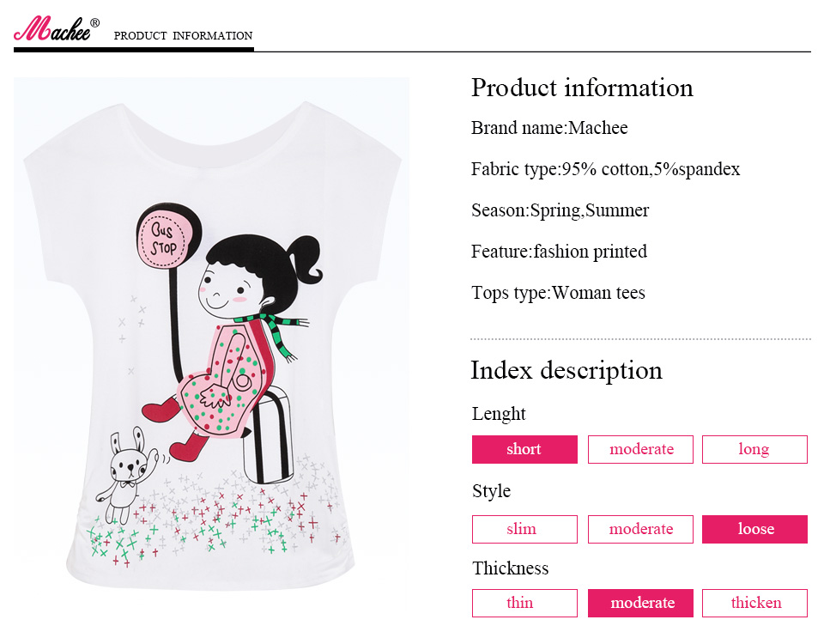The image size is (824, 644).
Task: Pick the thin thickness option
Action: 524,603
